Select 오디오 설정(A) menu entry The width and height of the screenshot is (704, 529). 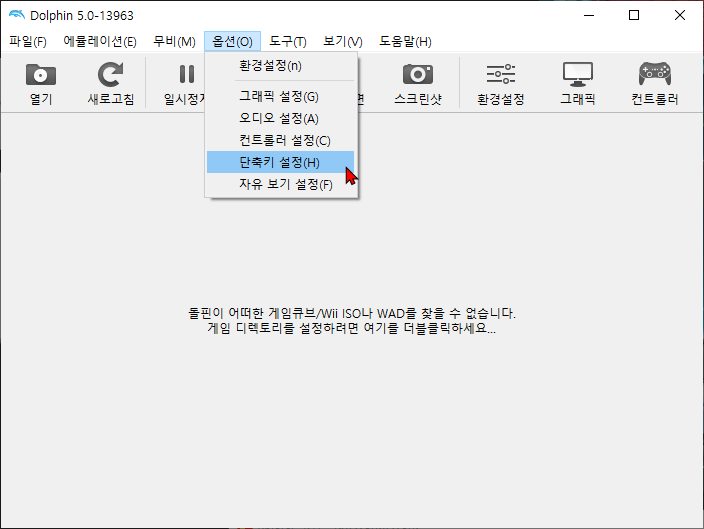(x=281, y=119)
